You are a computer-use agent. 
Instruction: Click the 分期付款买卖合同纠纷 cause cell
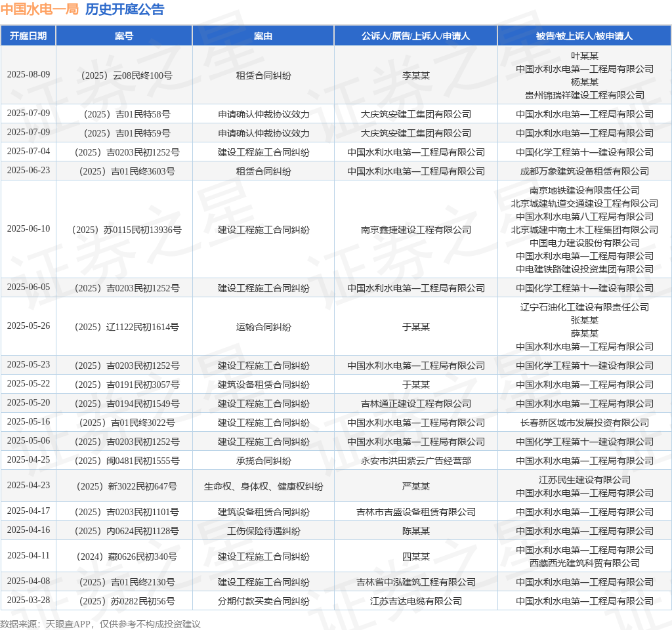click(x=263, y=602)
